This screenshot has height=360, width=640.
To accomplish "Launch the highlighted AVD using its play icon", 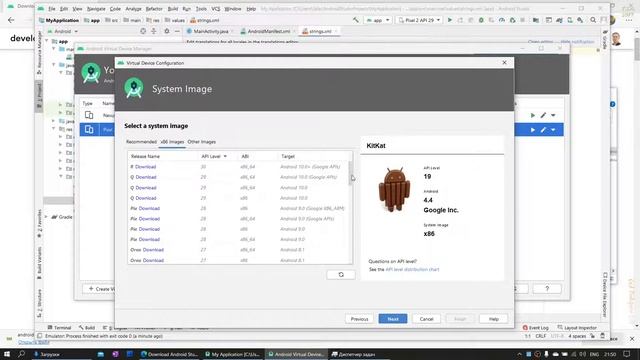I will (x=533, y=130).
